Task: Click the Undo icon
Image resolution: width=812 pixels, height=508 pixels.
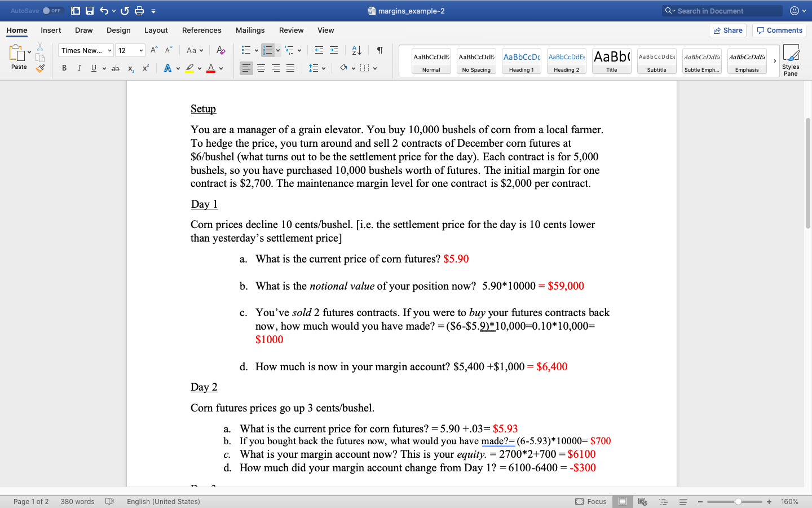Action: 104,10
